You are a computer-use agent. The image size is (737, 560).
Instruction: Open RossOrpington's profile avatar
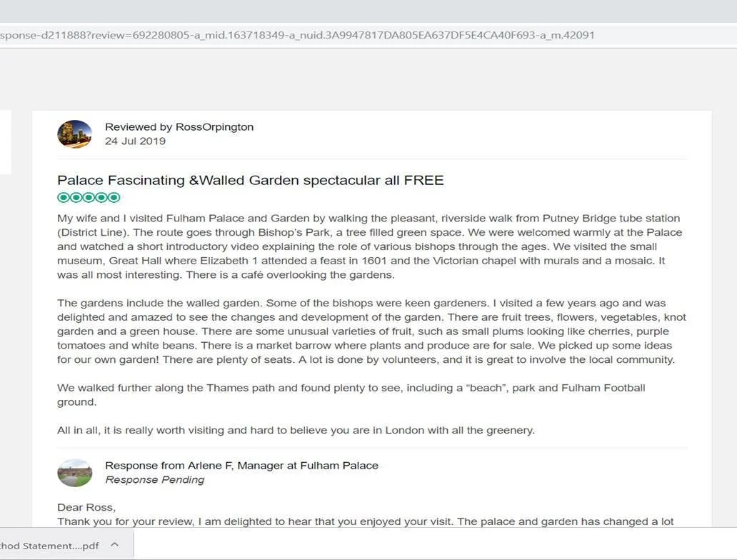click(75, 134)
